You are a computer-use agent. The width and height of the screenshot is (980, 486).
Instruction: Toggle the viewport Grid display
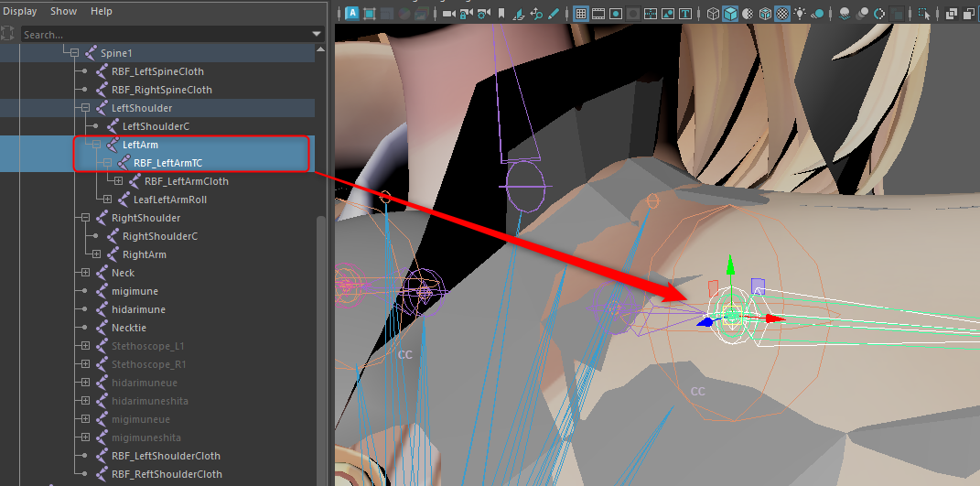click(581, 13)
